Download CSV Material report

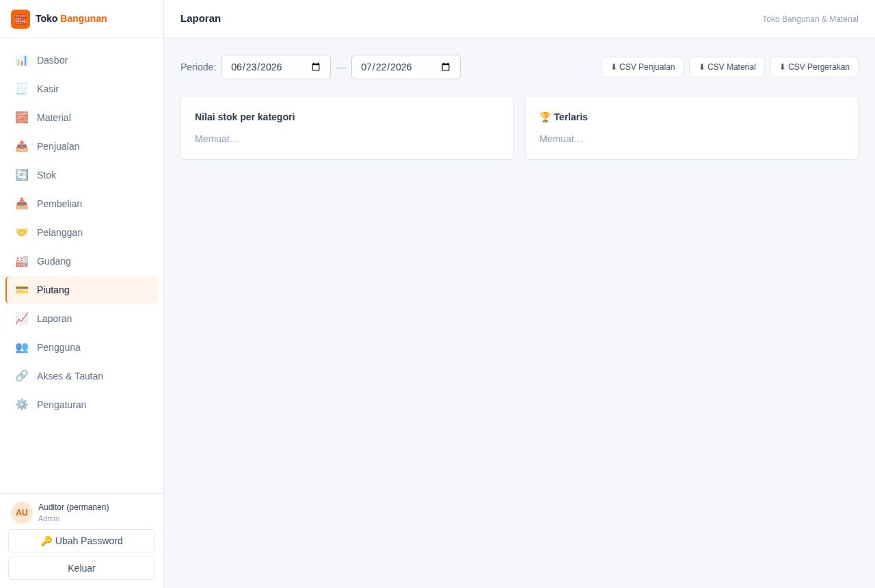click(x=727, y=67)
